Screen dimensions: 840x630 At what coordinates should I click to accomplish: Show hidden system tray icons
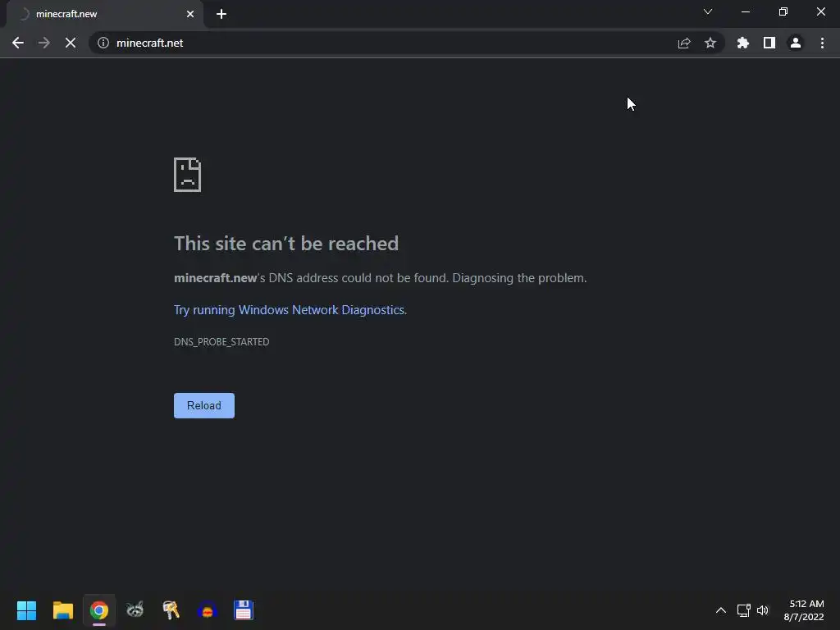pyautogui.click(x=721, y=610)
